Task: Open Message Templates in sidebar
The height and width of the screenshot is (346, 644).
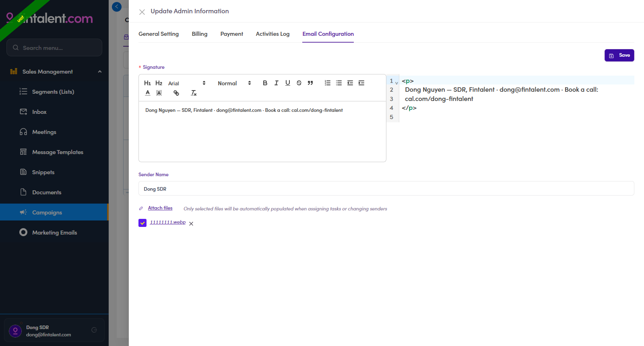Action: (x=54, y=152)
